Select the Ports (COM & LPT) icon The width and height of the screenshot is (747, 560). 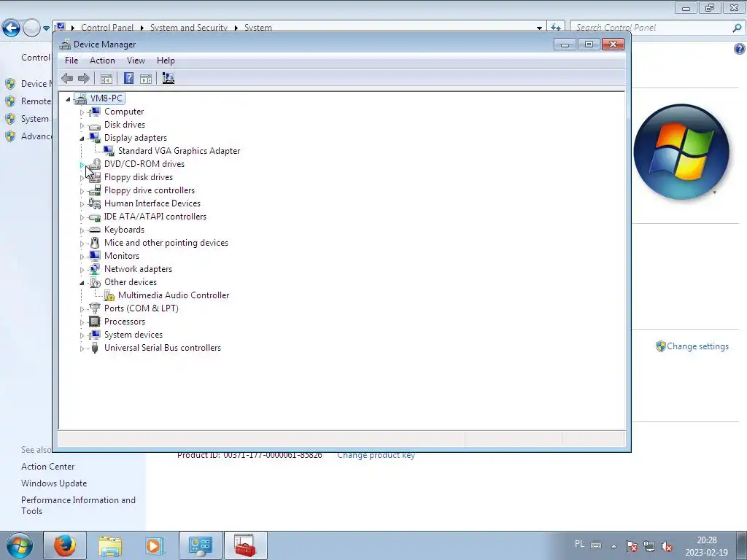(95, 308)
